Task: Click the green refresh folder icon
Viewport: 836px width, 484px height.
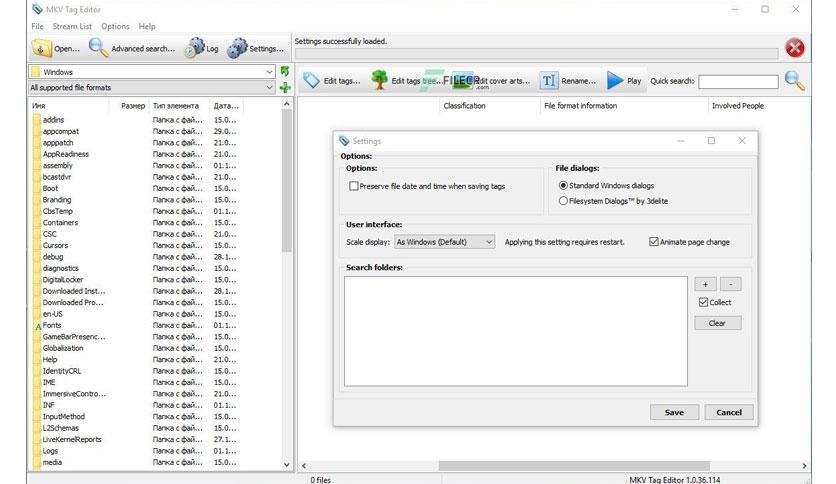Action: pos(285,71)
